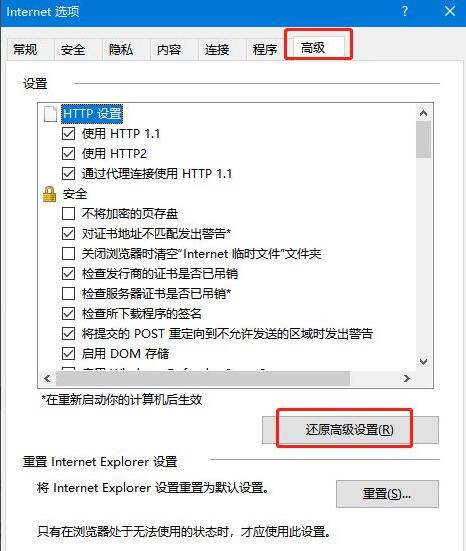The image size is (466, 551).
Task: Uncheck 使用 HTTP 1.1 checkbox
Action: point(68,134)
